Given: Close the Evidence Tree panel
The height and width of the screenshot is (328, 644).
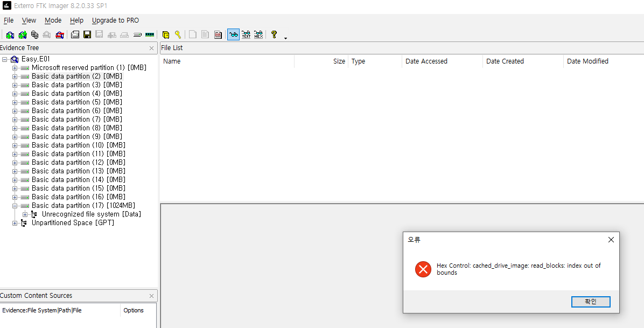Looking at the screenshot, I should click(151, 48).
